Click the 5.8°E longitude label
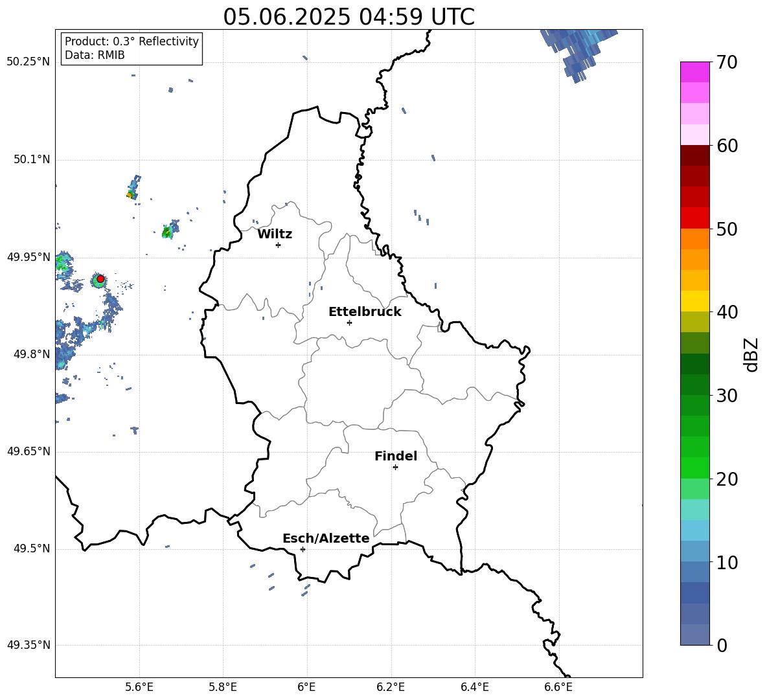 pos(223,687)
